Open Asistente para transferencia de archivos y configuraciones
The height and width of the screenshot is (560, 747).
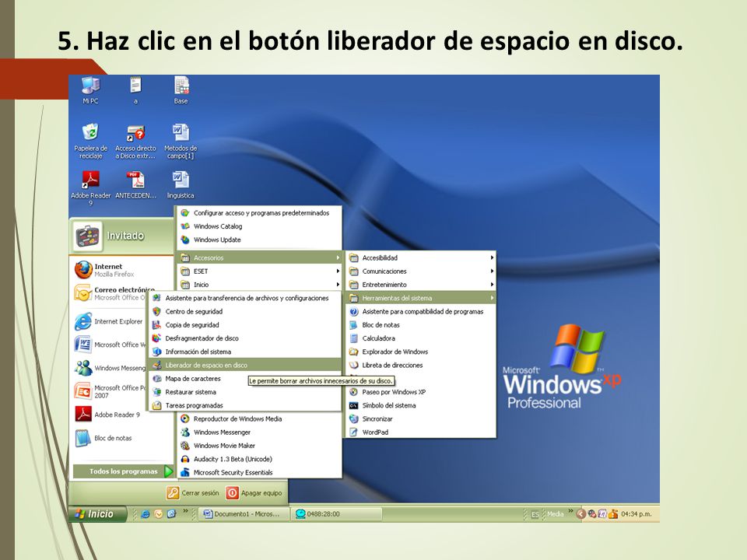click(x=246, y=298)
